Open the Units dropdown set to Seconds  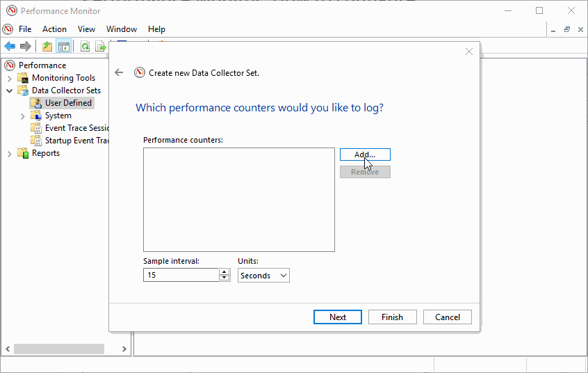tap(263, 276)
